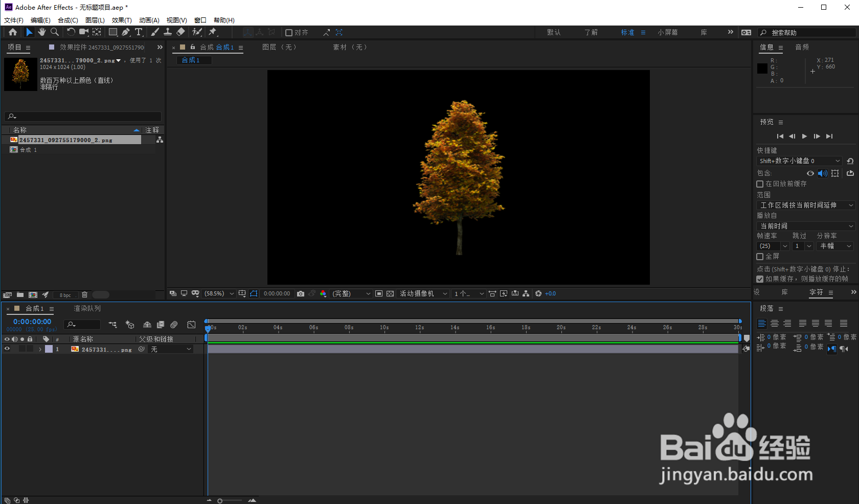
Task: Open the 文件(F) menu
Action: point(14,20)
